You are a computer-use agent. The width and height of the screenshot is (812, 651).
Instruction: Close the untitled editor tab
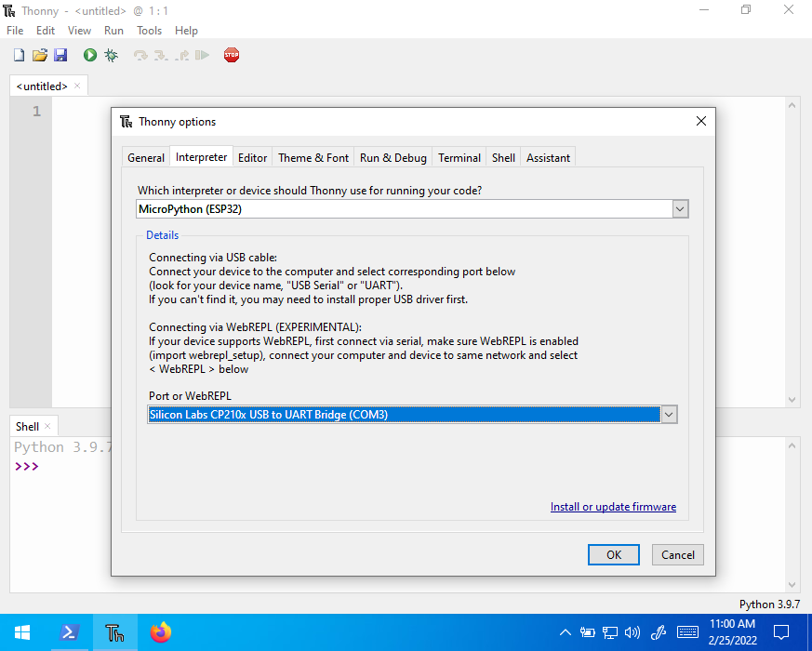[x=77, y=86]
